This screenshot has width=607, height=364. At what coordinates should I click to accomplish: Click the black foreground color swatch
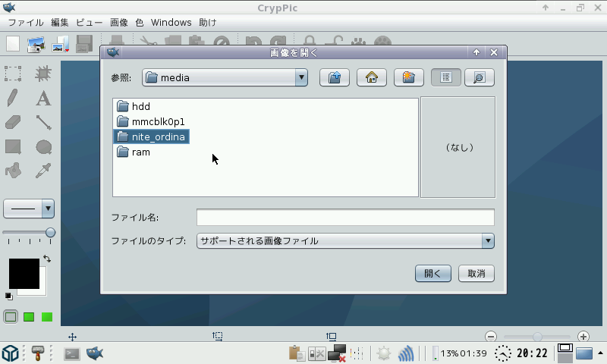[x=24, y=274]
